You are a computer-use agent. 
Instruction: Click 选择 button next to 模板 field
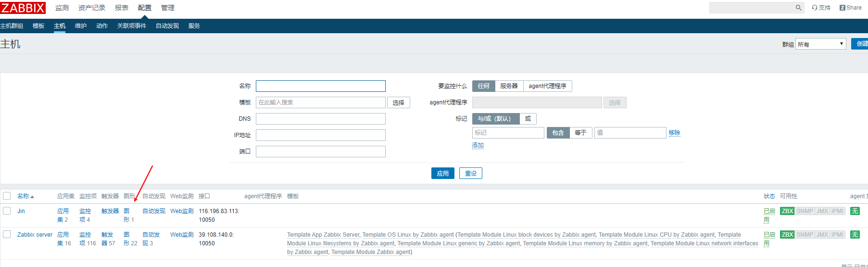398,102
